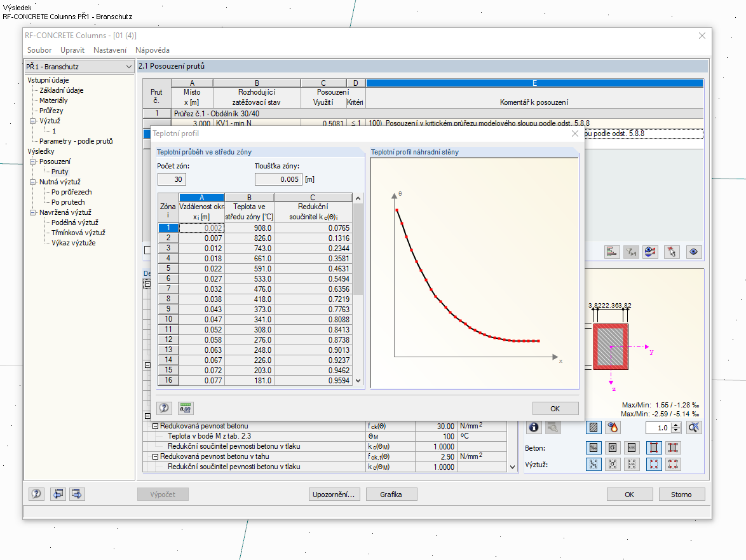Click the Grafika button
Image resolution: width=746 pixels, height=560 pixels.
coord(391,495)
